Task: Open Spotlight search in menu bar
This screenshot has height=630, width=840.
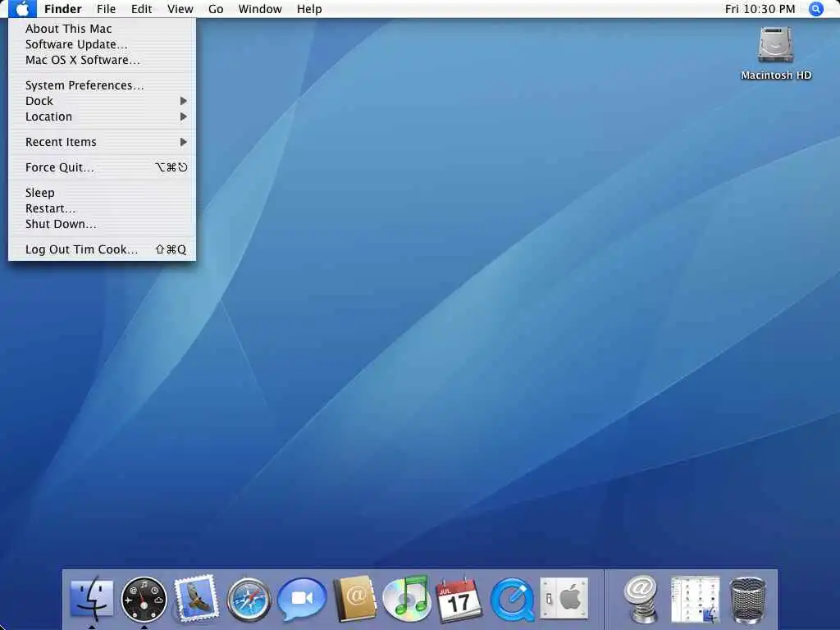Action: coord(816,9)
